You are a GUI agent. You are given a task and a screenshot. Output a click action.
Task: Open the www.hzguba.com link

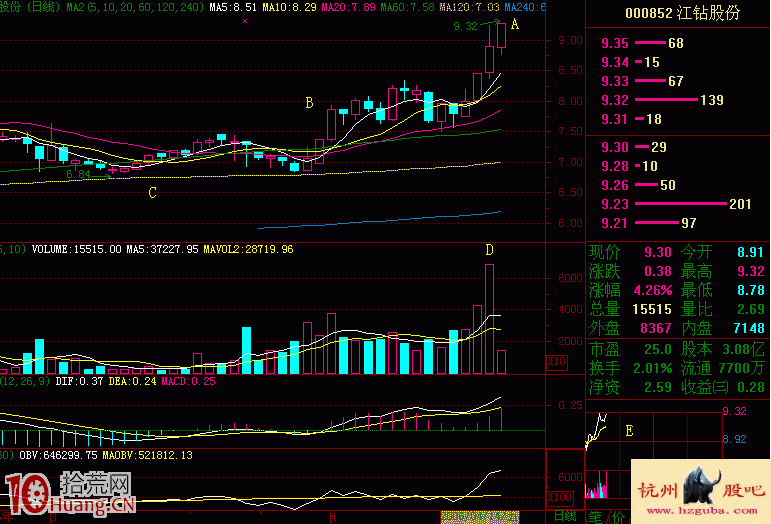click(x=702, y=511)
